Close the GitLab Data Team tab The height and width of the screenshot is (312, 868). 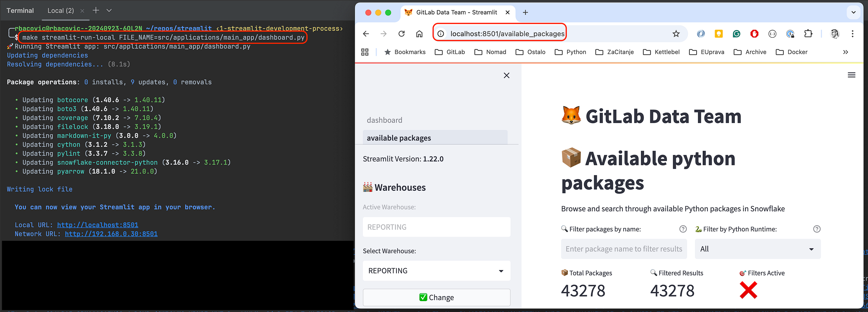coord(507,12)
